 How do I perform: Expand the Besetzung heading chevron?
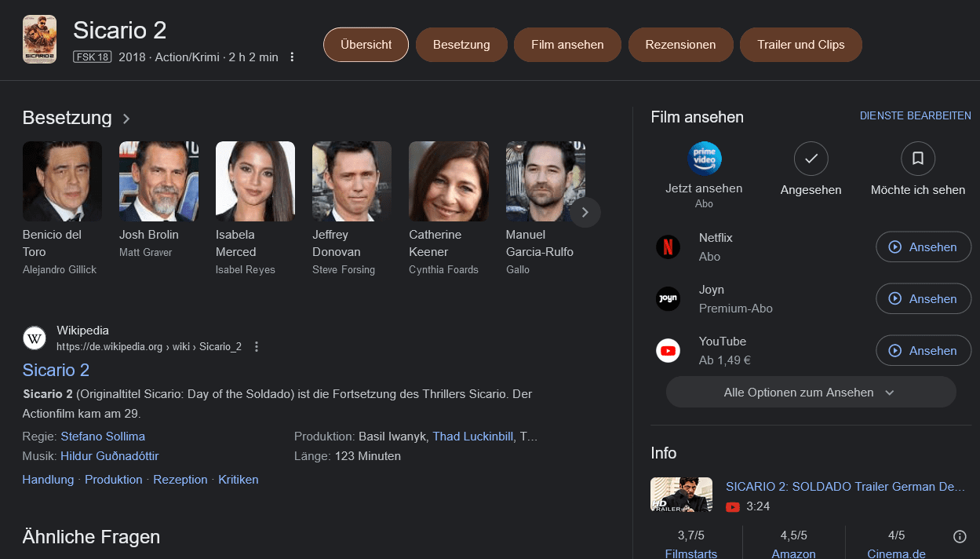coord(126,119)
